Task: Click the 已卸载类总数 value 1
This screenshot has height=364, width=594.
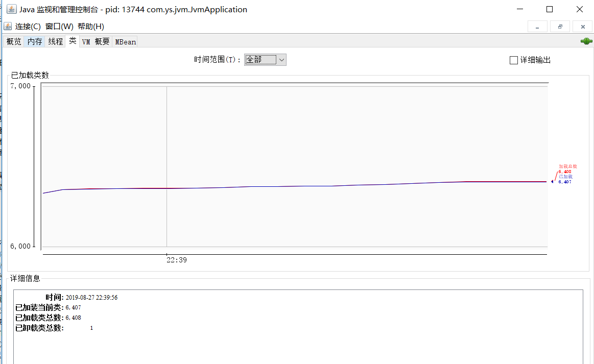Action: [91, 328]
